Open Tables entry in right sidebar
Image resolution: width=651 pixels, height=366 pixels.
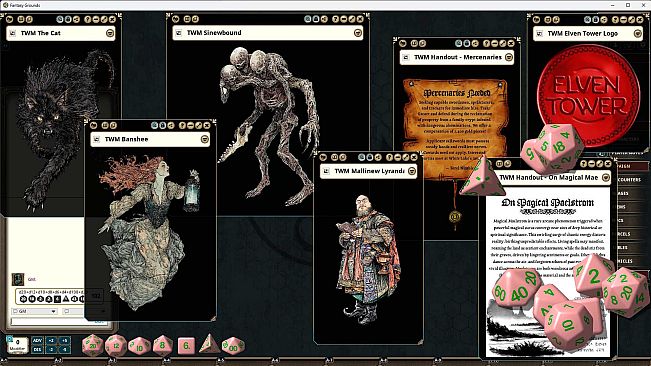(x=630, y=247)
